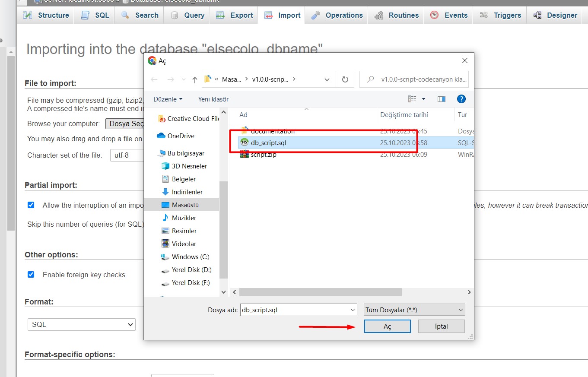Image resolution: width=588 pixels, height=377 pixels.
Task: Toggle Allow the interruption of an import checkbox
Action: (x=31, y=205)
